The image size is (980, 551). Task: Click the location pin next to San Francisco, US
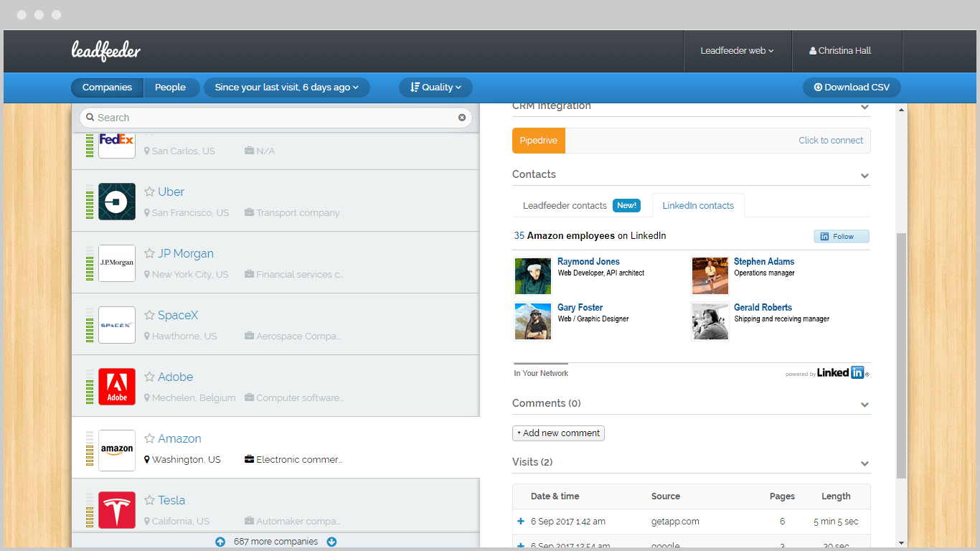tap(147, 212)
